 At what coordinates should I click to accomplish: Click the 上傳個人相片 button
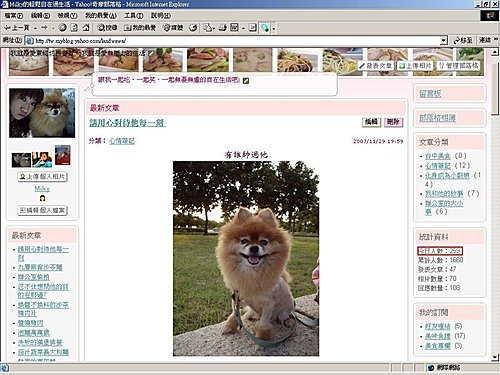coord(42,177)
